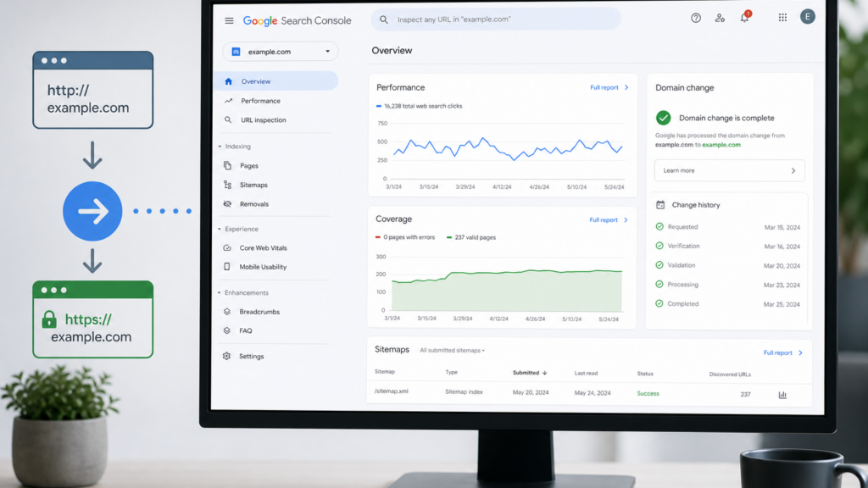Image resolution: width=868 pixels, height=488 pixels.
Task: Click the Discovered URLs column header
Action: pyautogui.click(x=730, y=374)
